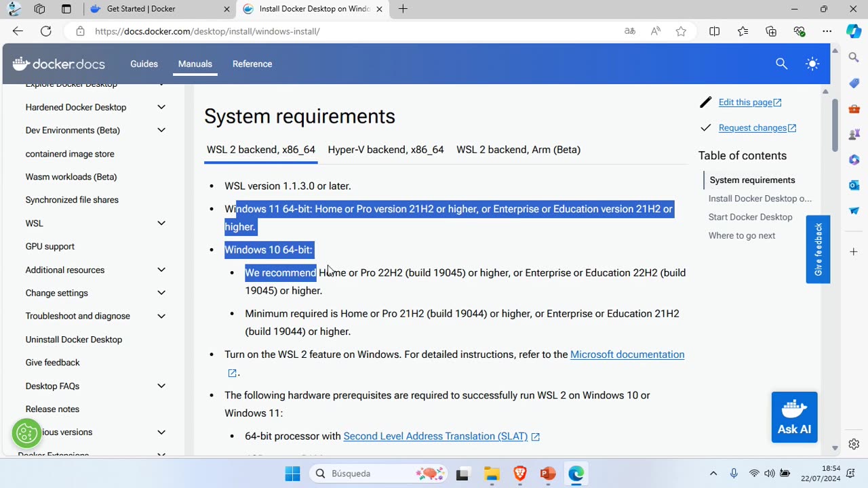Open containerd image store page

pyautogui.click(x=70, y=154)
